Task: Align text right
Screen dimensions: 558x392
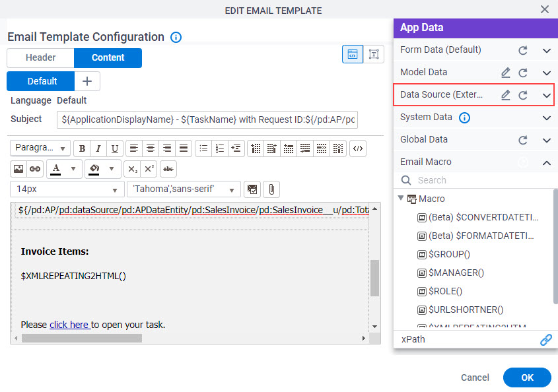Action: (x=167, y=148)
